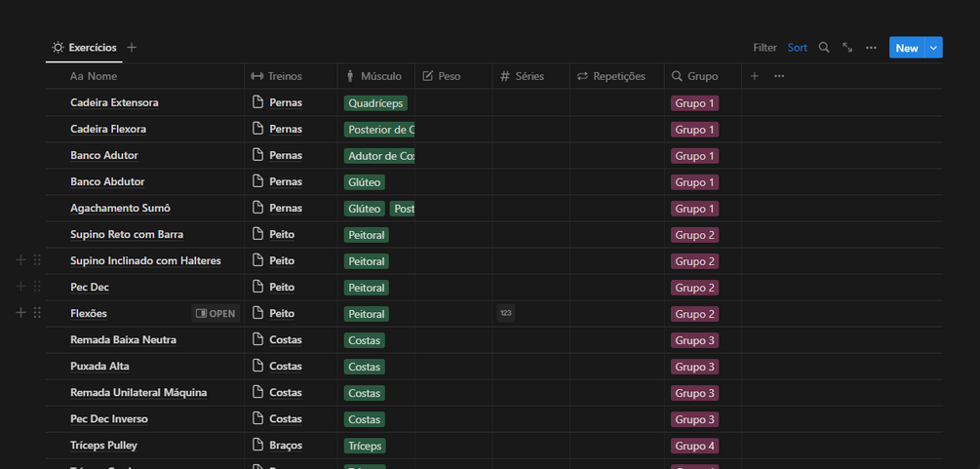Click the name Cadeira Flexora
Image resolution: width=980 pixels, height=469 pixels.
pos(108,129)
